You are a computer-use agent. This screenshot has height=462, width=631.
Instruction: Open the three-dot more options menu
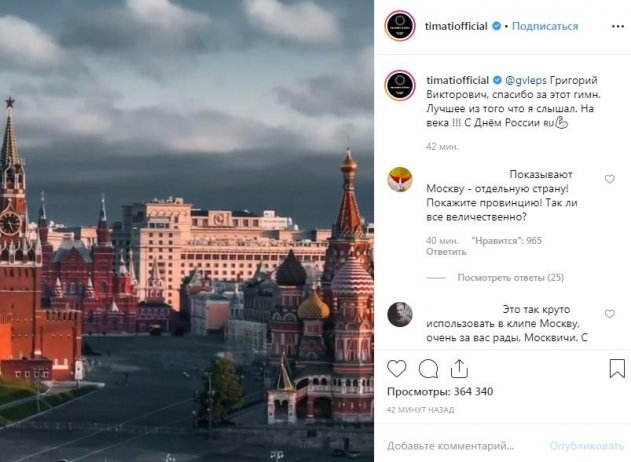pos(618,26)
